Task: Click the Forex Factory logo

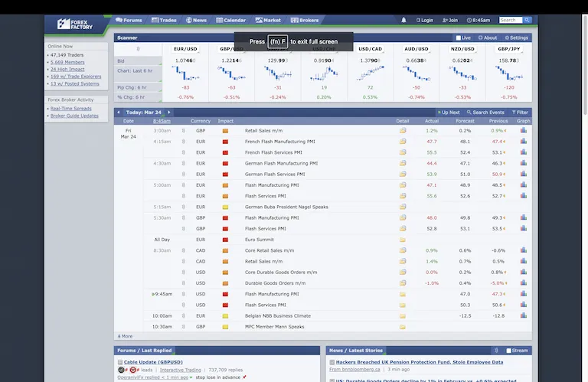Action: (x=74, y=24)
